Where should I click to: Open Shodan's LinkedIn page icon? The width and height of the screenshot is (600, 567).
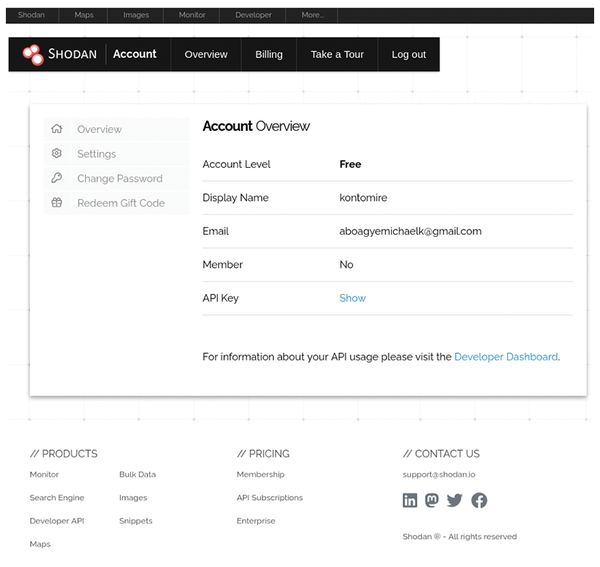pos(410,500)
